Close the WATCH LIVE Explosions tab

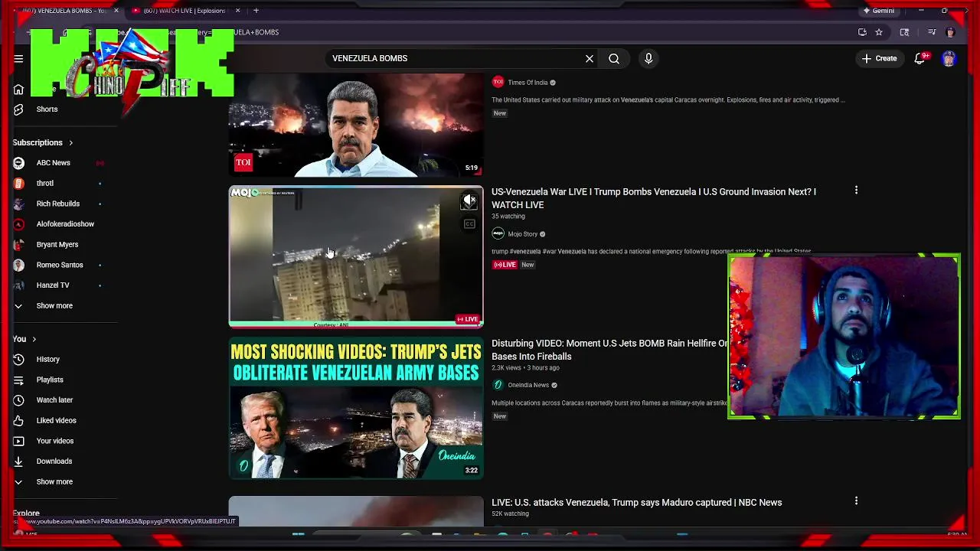(237, 11)
